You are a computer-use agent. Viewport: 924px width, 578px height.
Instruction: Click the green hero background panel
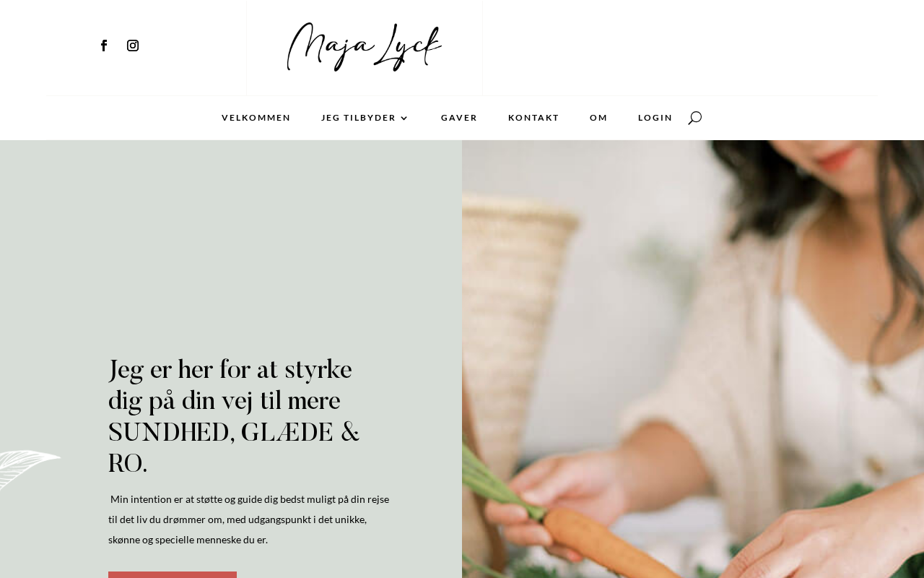click(231, 246)
